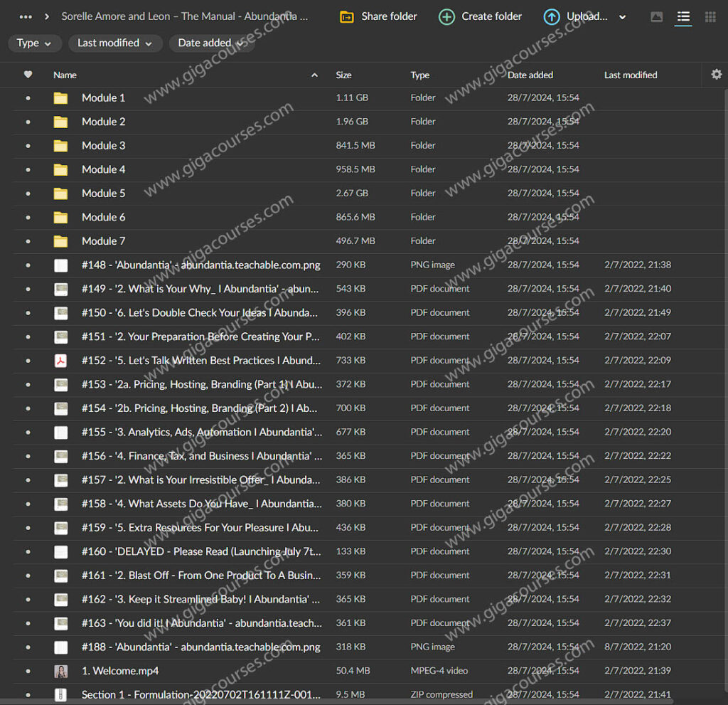The height and width of the screenshot is (705, 728).
Task: Click the Create folder plus icon
Action: (446, 17)
